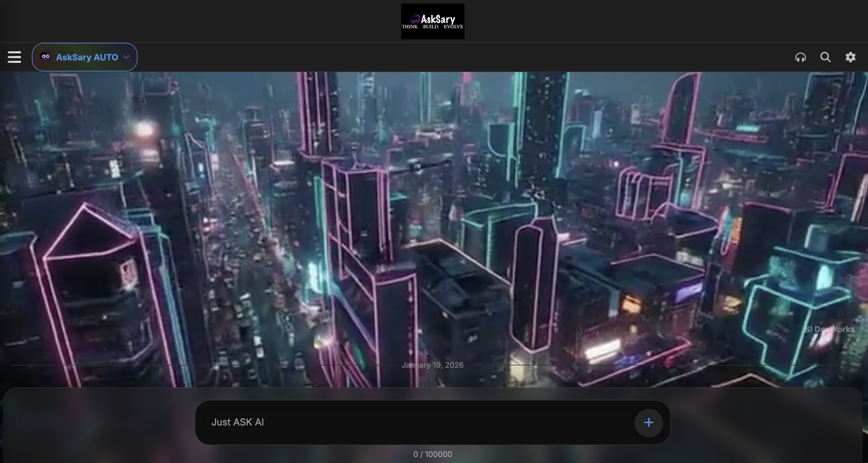Screen dimensions: 868x463
Task: Click the headphones voice mode icon
Action: (800, 57)
